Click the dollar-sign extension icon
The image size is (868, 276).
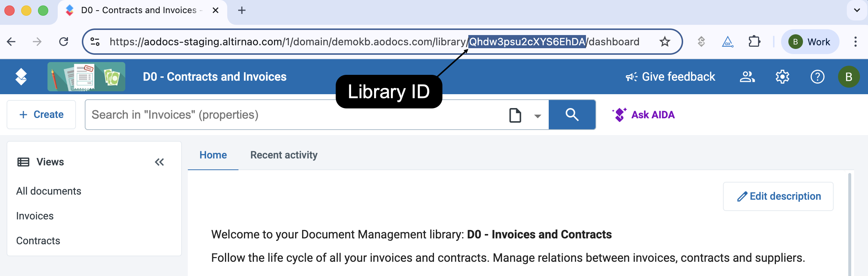pyautogui.click(x=701, y=42)
